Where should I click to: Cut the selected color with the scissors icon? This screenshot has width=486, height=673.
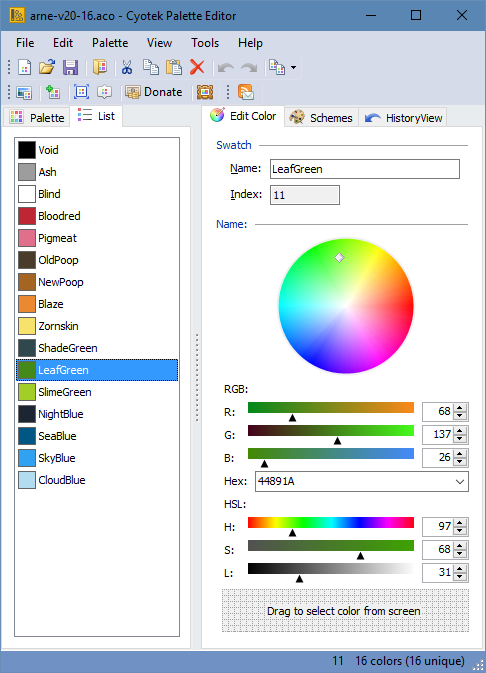point(127,67)
